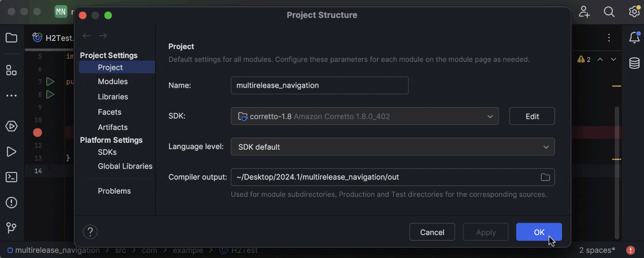Image resolution: width=644 pixels, height=258 pixels.
Task: Open the SDK dropdown showing corretto-1.8
Action: click(x=365, y=116)
